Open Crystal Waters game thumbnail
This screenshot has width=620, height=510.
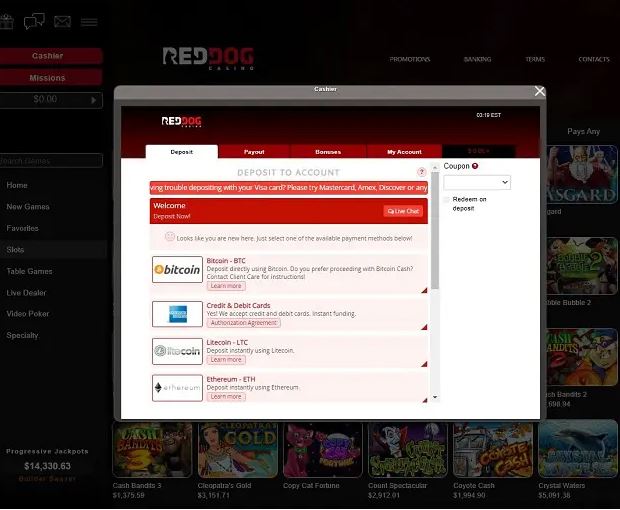[x=578, y=450]
